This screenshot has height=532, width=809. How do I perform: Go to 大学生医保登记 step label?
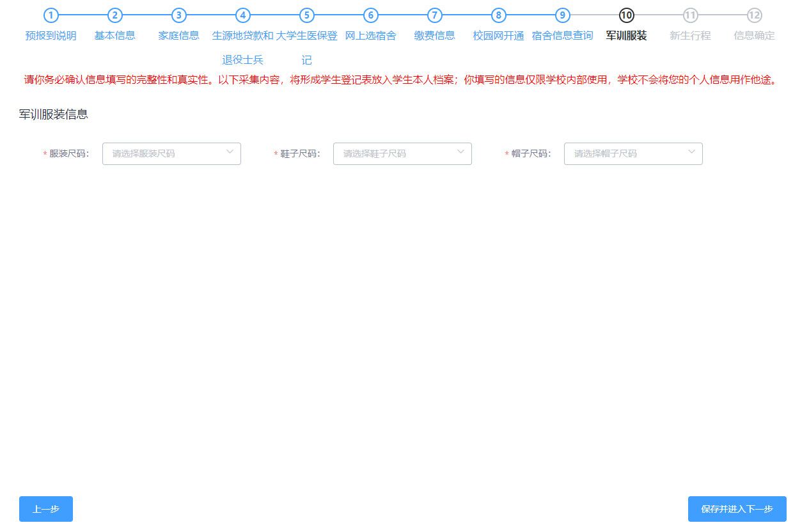click(x=307, y=48)
